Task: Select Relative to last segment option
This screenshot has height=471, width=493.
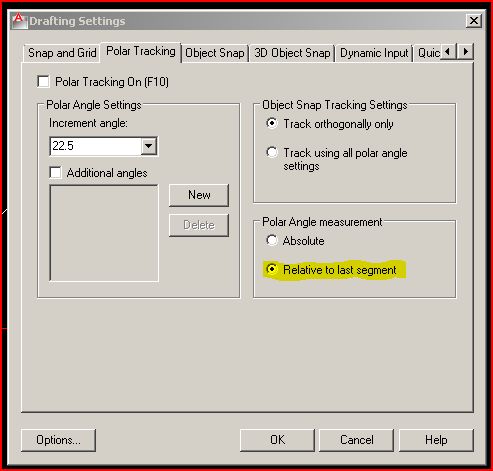Action: coord(271,269)
